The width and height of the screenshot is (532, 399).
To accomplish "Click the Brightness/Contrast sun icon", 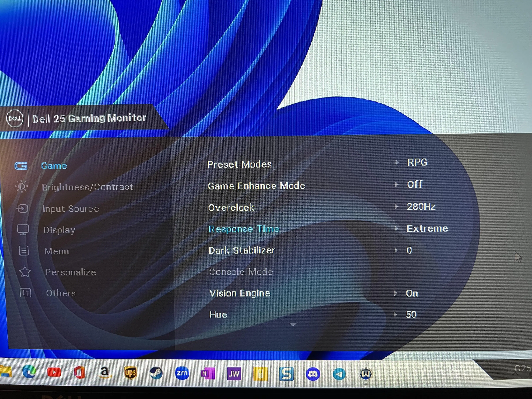I will [x=22, y=186].
